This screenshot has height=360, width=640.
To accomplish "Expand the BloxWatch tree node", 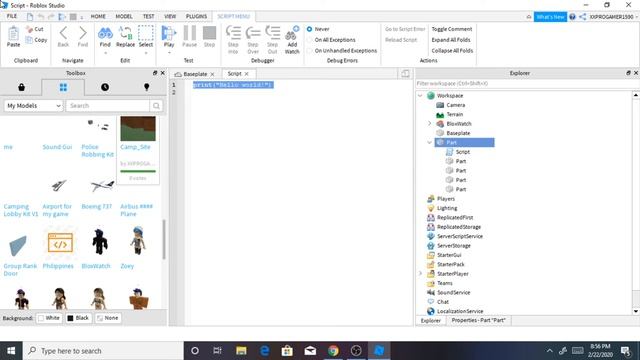I will 429,123.
